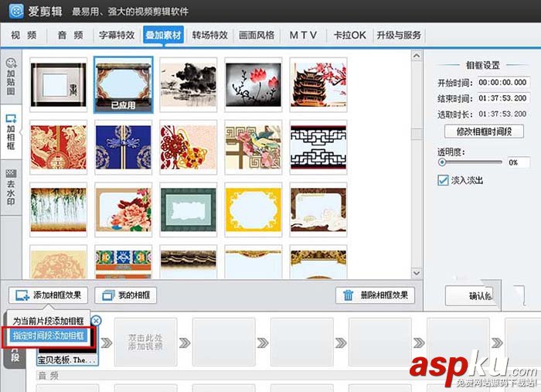The width and height of the screenshot is (541, 392).
Task: Pick the pagoda with plum blossoms frame
Action: 318,85
